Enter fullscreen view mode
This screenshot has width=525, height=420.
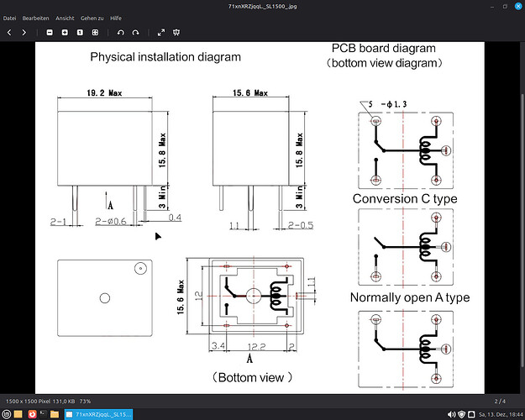click(161, 32)
